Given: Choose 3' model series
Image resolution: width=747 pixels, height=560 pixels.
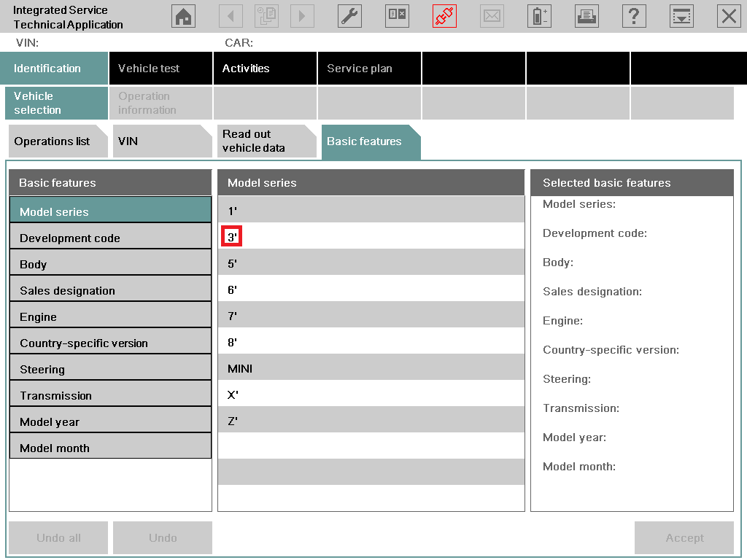Looking at the screenshot, I should [x=371, y=236].
